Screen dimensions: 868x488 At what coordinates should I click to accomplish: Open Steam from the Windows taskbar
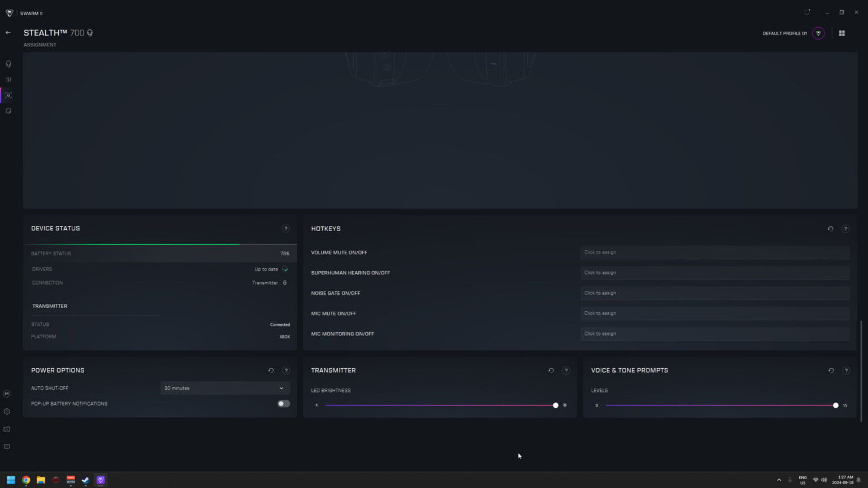(x=85, y=480)
